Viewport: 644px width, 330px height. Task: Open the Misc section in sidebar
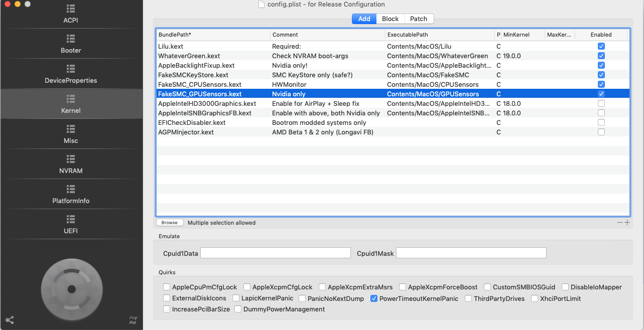(x=71, y=134)
